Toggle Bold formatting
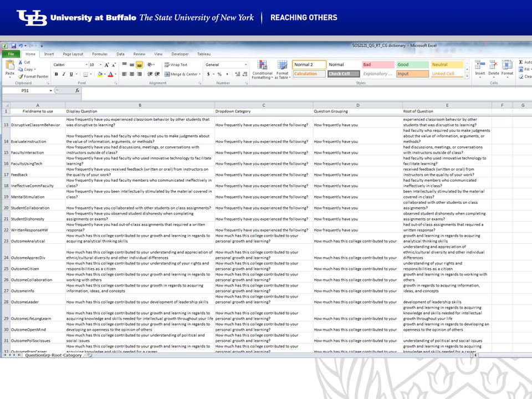The height and width of the screenshot is (399, 532). tap(57, 74)
